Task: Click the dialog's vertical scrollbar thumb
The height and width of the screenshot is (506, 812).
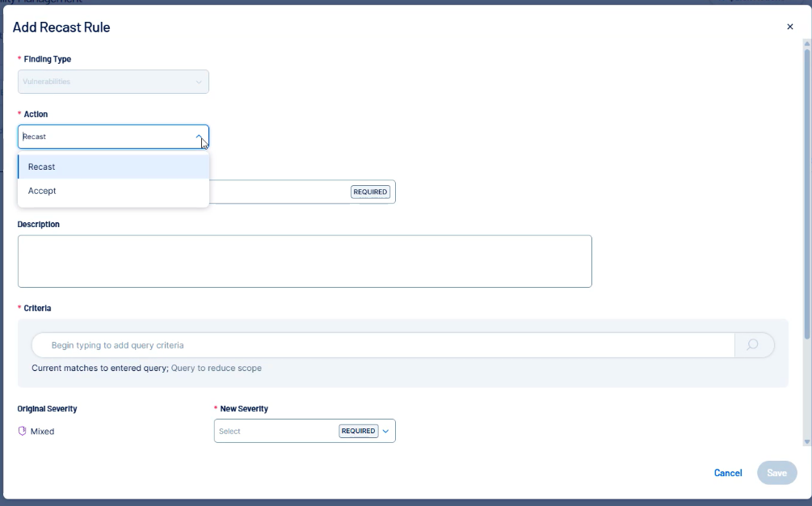Action: (806, 194)
